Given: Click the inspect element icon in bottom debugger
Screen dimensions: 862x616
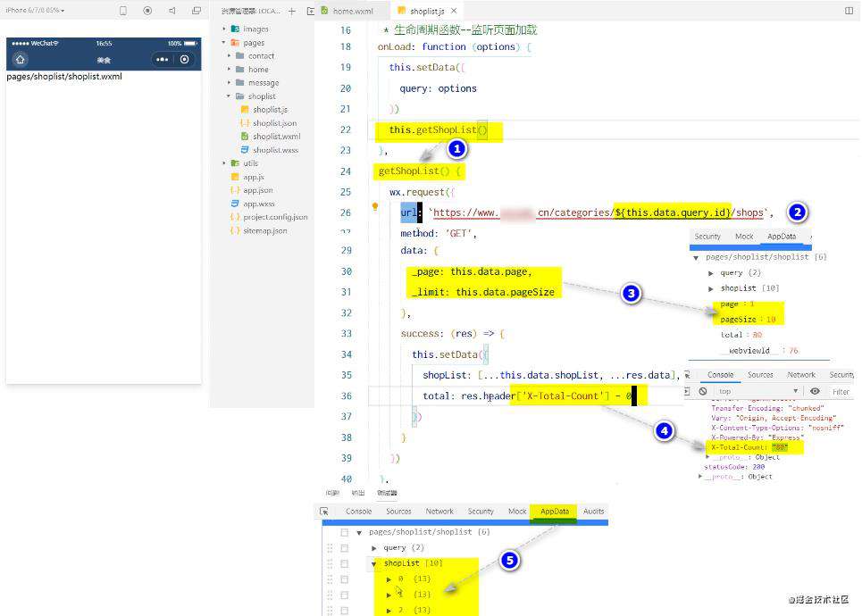Looking at the screenshot, I should pos(324,511).
